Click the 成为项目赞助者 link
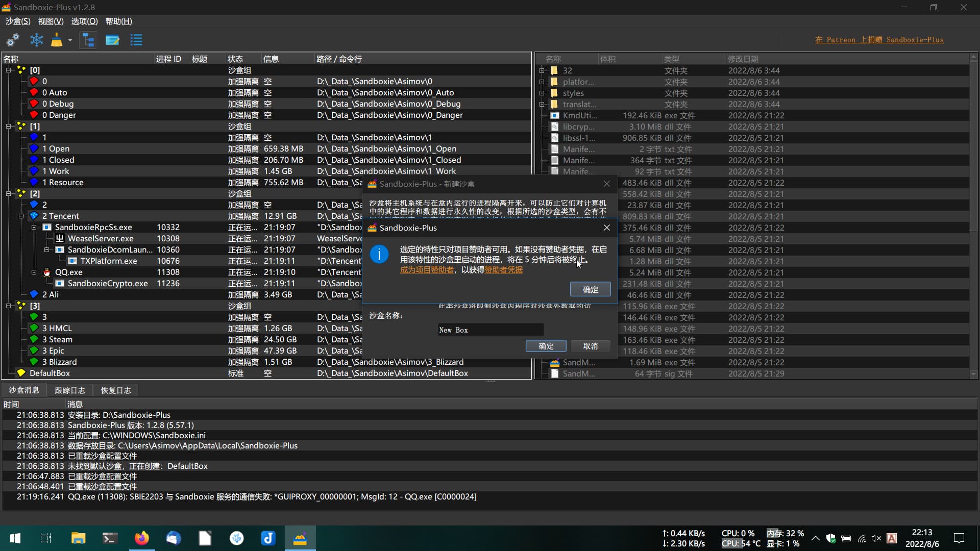980x551 pixels. coord(427,270)
